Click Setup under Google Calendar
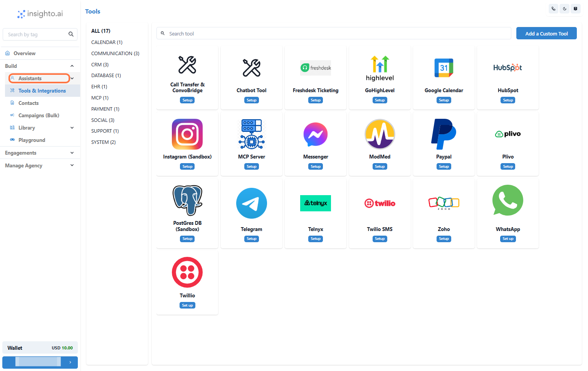 click(x=444, y=100)
